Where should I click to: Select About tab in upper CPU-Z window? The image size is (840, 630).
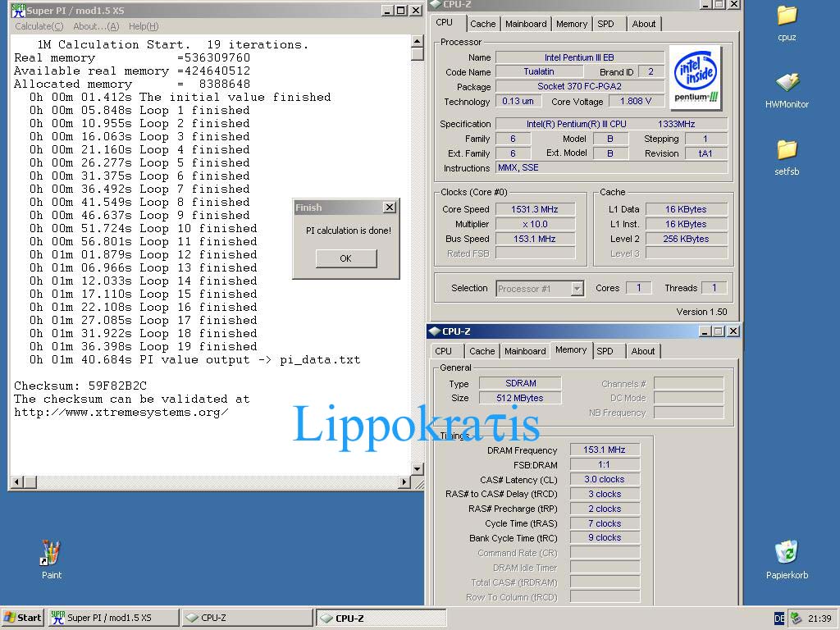[x=643, y=24]
